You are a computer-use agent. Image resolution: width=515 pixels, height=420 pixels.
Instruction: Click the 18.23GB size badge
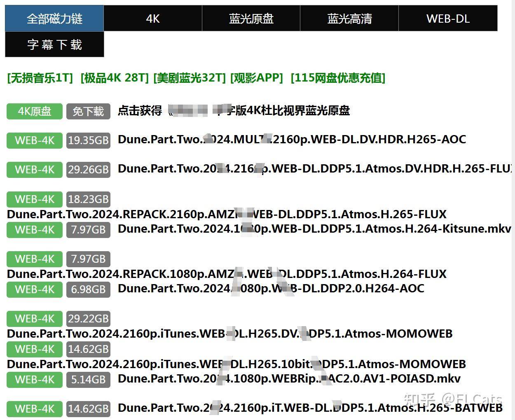click(x=88, y=199)
